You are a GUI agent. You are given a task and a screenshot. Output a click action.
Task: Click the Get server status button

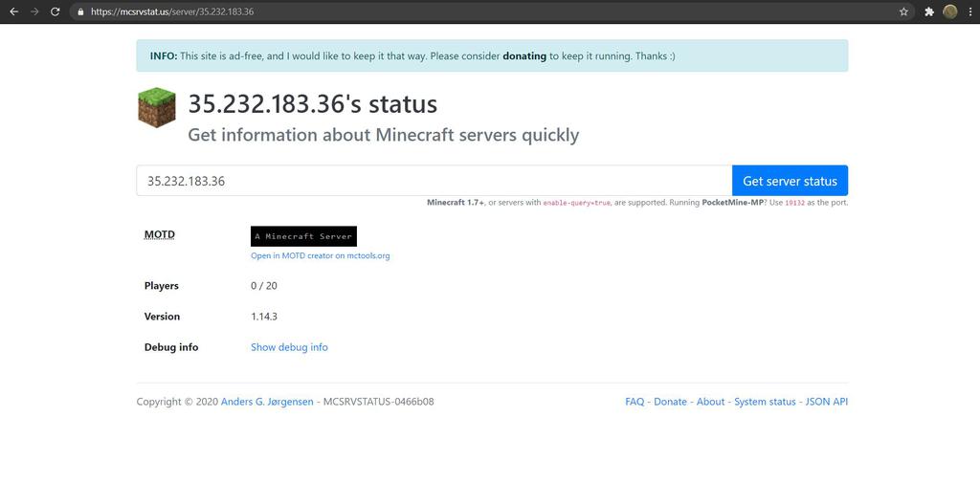[x=790, y=181]
